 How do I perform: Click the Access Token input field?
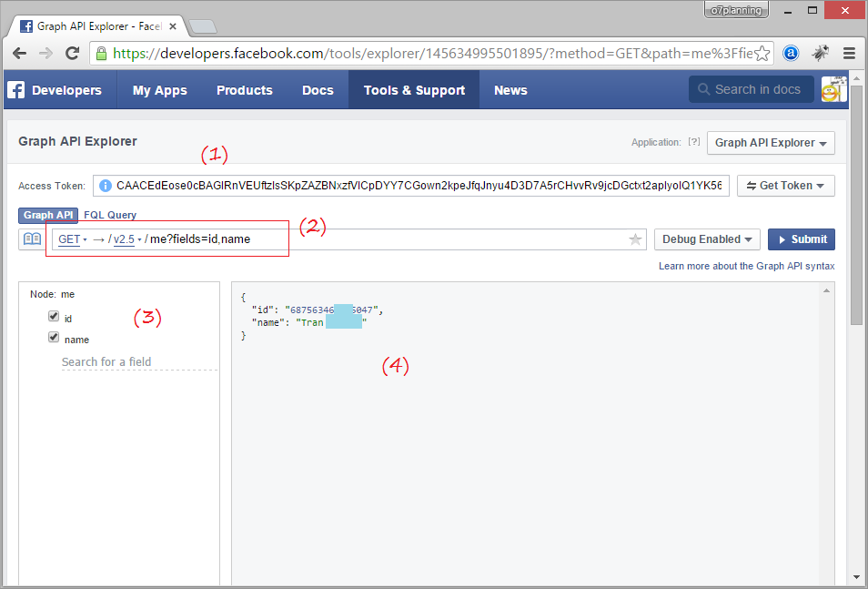coord(410,186)
